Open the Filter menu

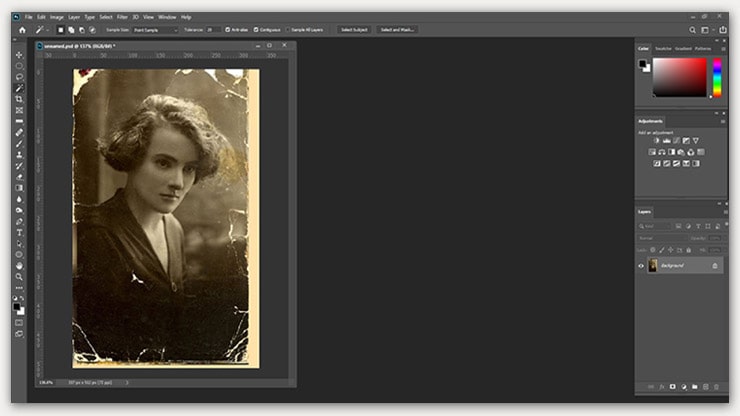(121, 17)
